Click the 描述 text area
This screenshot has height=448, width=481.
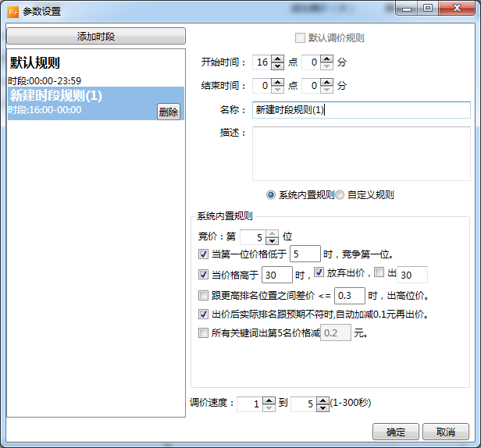pyautogui.click(x=361, y=154)
